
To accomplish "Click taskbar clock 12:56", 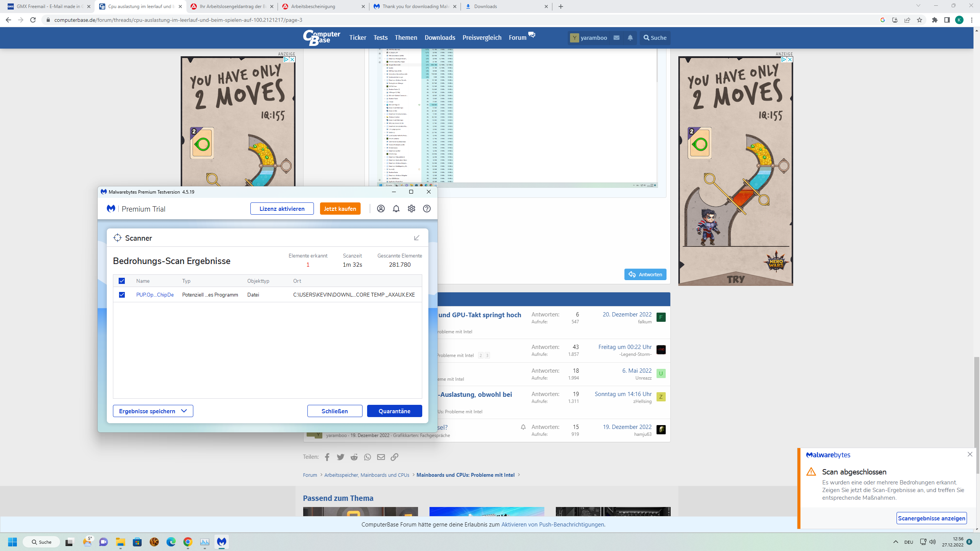I will 953,542.
